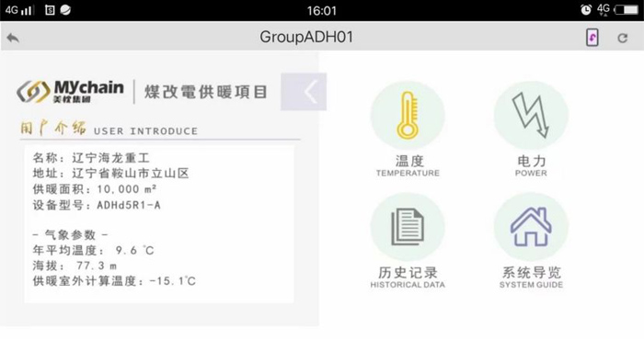Click the MYchain logo
The height and width of the screenshot is (339, 644).
pos(70,92)
